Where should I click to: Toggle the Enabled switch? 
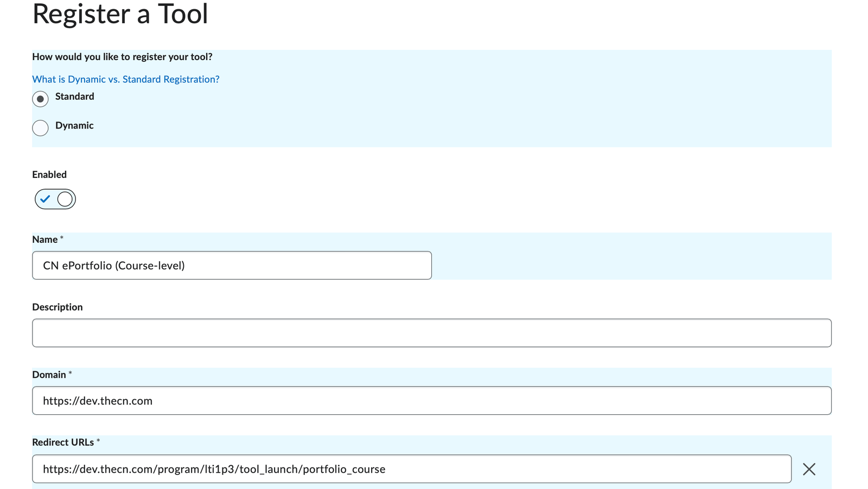[x=55, y=199]
